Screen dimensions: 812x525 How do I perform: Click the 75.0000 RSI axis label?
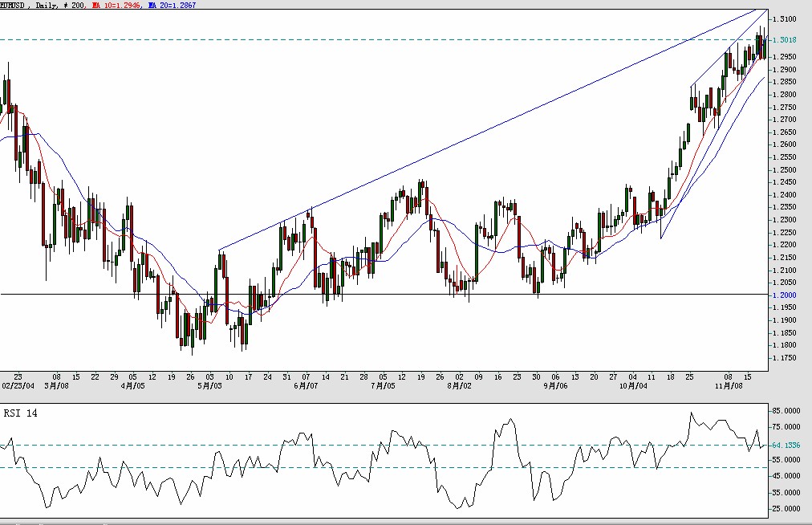point(786,426)
